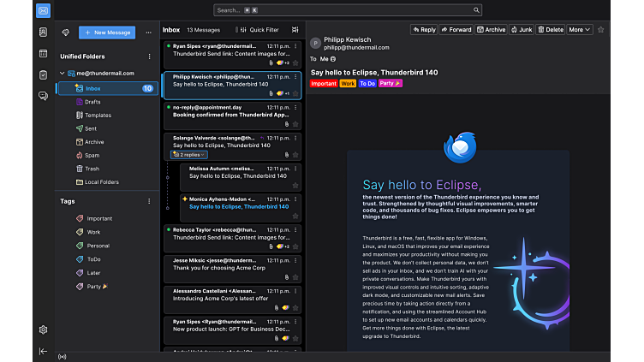Screen dimensions: 644x362
Task: Open the Calendar space
Action: (x=43, y=53)
